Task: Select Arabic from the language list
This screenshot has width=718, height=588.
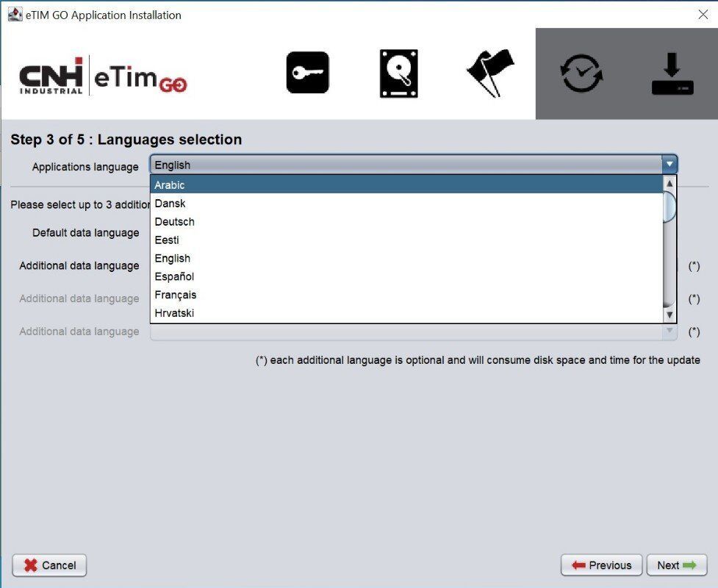Action: point(406,184)
